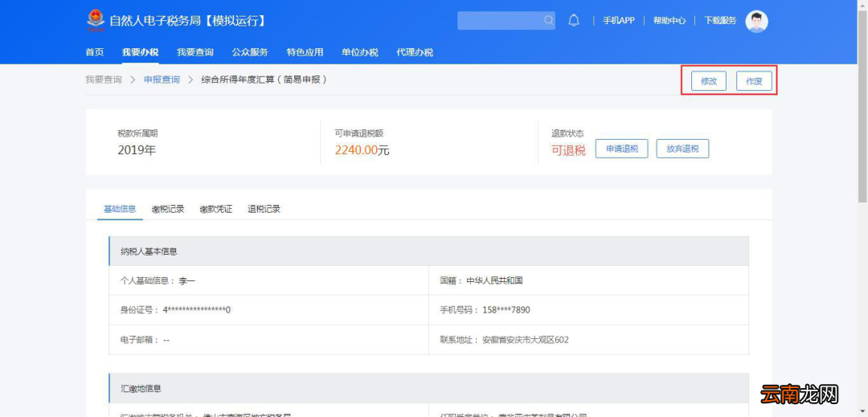
Task: Open the user avatar menu
Action: pyautogui.click(x=756, y=21)
